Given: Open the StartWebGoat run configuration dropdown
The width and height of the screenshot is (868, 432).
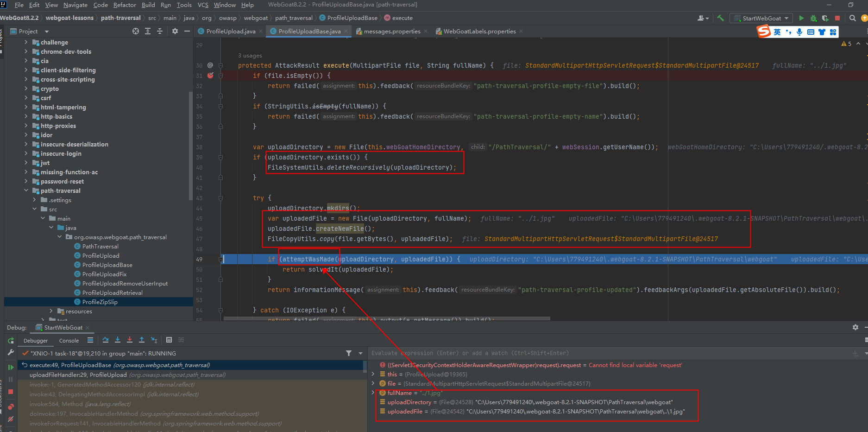Looking at the screenshot, I should (x=761, y=18).
